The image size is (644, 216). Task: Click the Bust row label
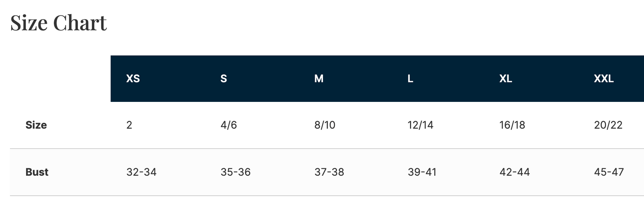coord(37,172)
